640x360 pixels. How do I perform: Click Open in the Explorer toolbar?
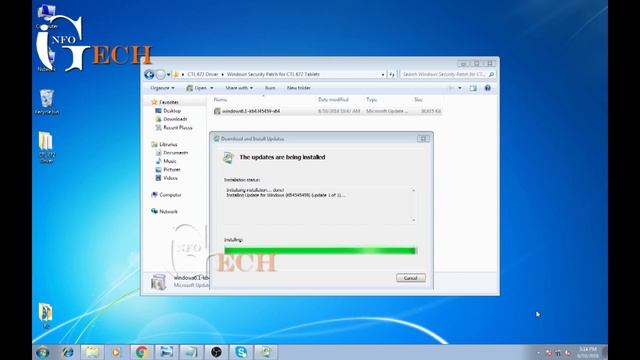pyautogui.click(x=197, y=88)
